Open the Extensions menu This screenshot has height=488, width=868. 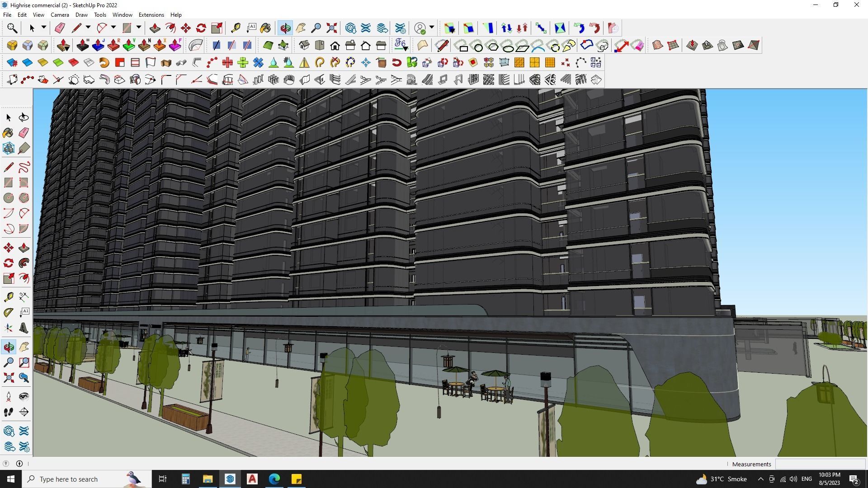point(151,15)
